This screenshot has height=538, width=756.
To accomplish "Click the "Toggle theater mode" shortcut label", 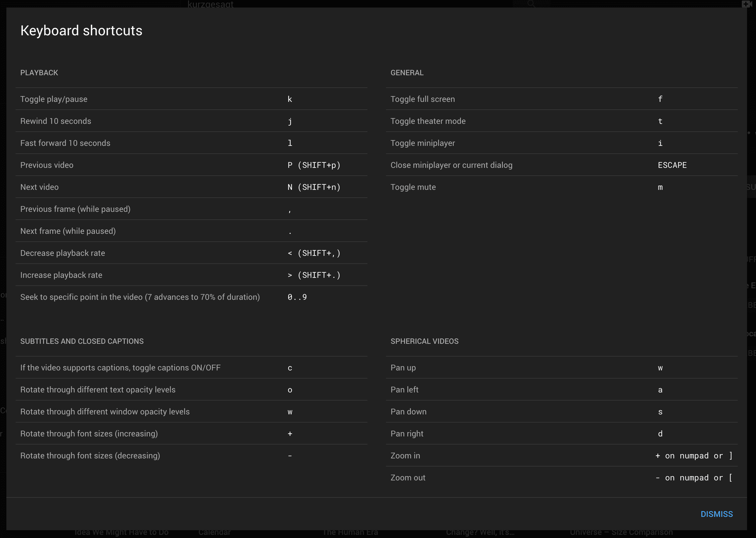I will [428, 121].
